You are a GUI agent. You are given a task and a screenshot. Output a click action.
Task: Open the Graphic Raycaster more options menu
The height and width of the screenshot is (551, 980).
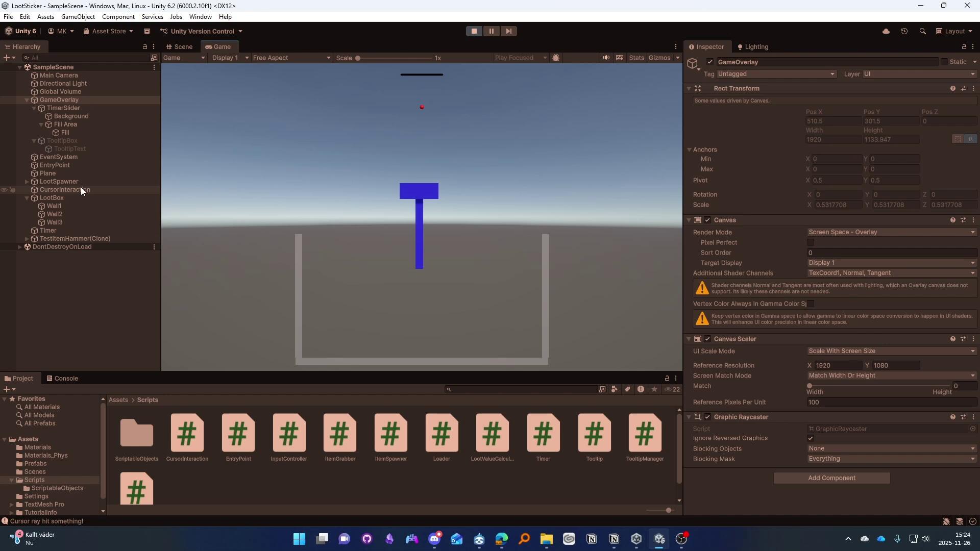[973, 417]
